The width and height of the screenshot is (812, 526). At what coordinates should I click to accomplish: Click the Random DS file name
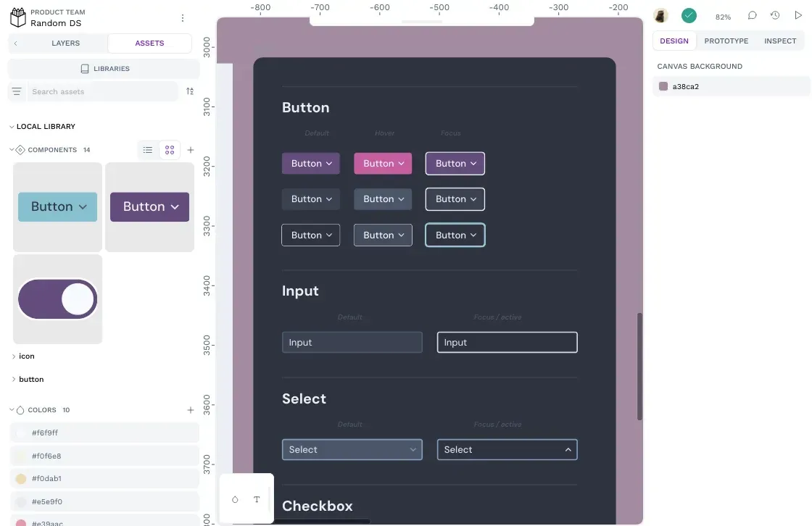pos(56,23)
